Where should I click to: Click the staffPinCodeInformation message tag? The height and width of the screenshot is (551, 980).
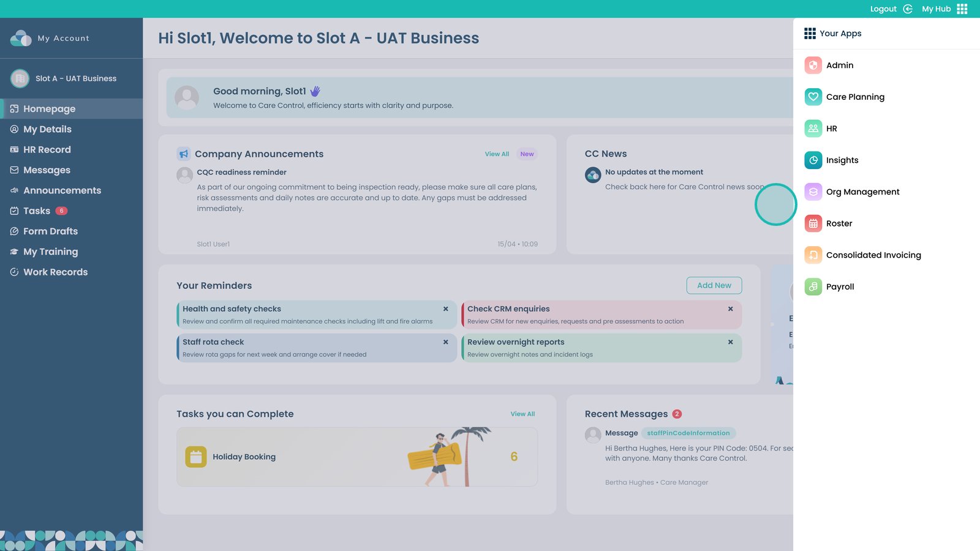point(688,433)
